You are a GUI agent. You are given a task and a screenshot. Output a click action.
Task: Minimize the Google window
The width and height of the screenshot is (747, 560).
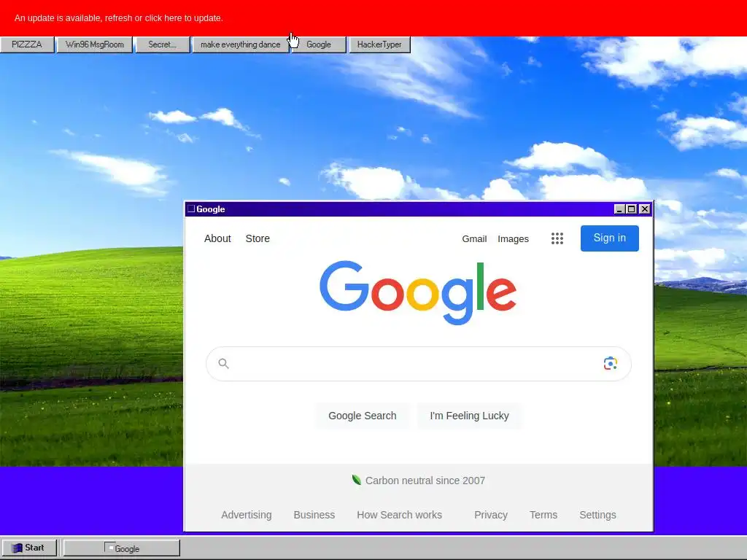tap(619, 209)
